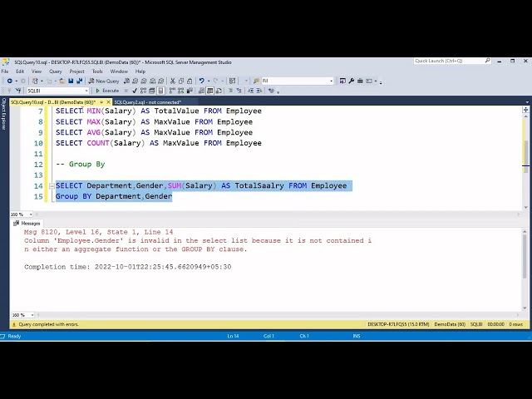
Task: Click the Parse checkmark icon
Action: tap(135, 91)
